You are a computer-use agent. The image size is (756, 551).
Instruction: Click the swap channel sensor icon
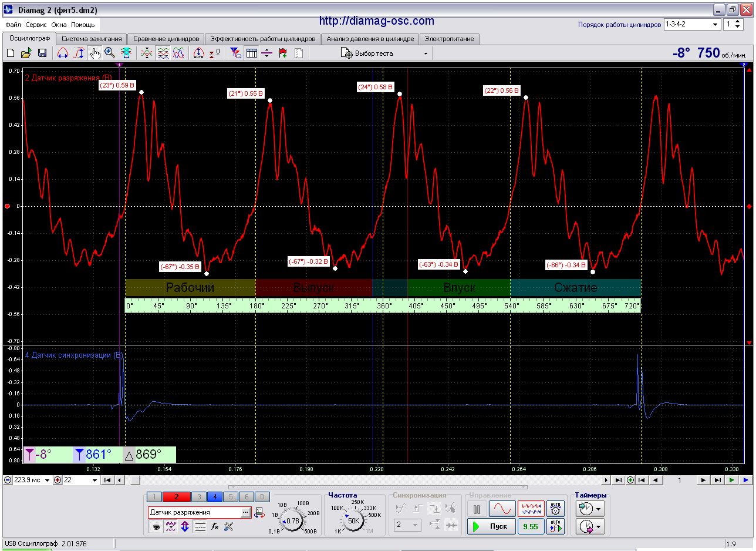click(259, 514)
